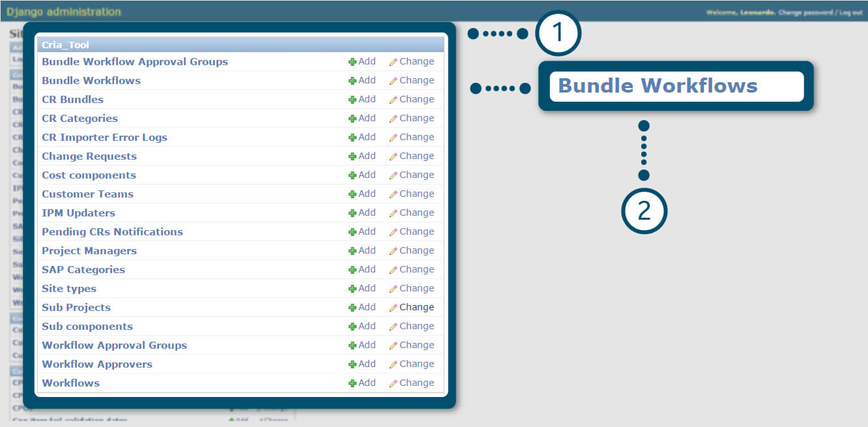Click the pencil icon for Sub Projects

tap(393, 308)
